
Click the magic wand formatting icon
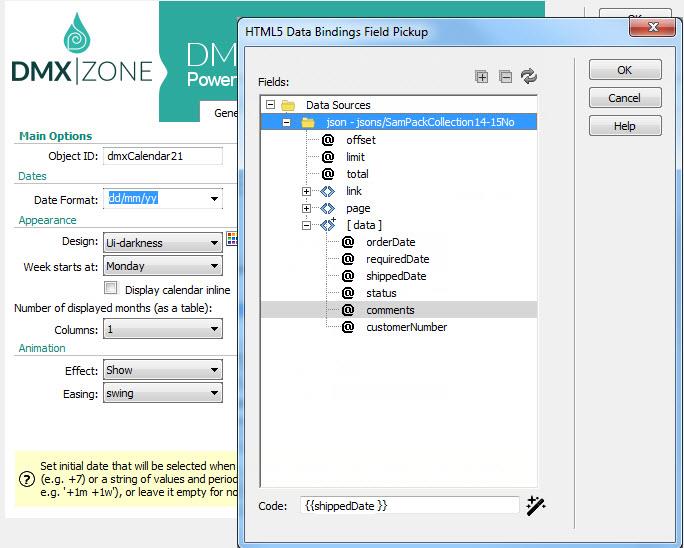[536, 505]
